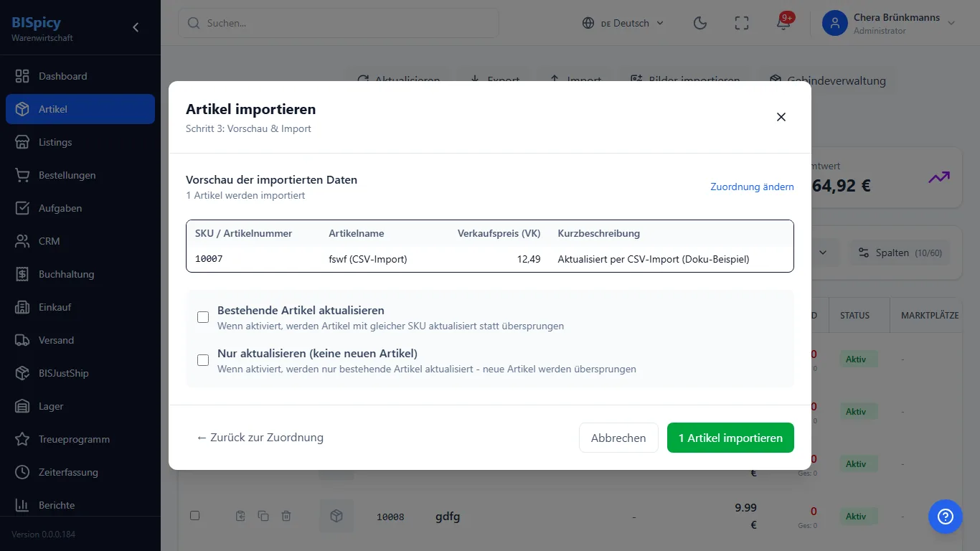Click fswf (CSV-Import) name cell
Screen dimensions: 980x551
368,259
